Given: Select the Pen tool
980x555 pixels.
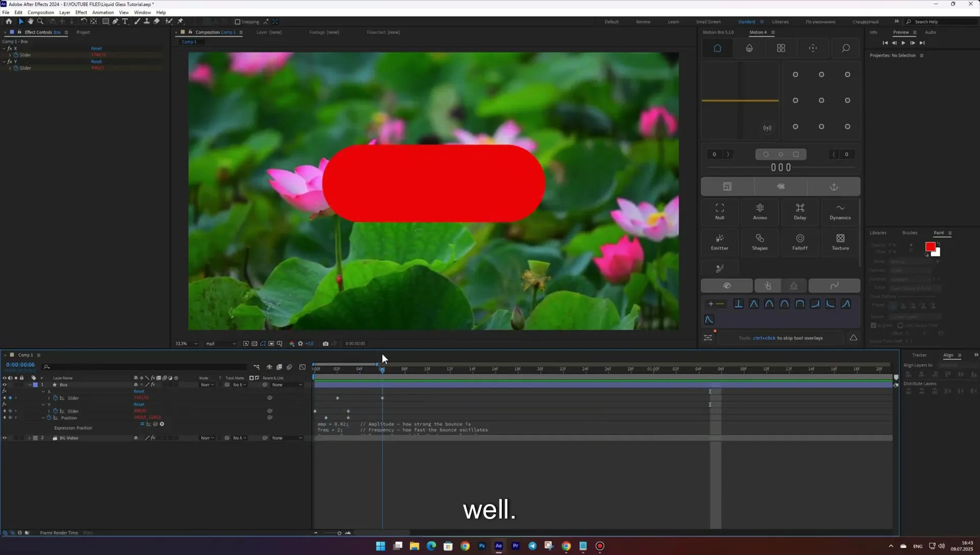Looking at the screenshot, I should pyautogui.click(x=115, y=21).
